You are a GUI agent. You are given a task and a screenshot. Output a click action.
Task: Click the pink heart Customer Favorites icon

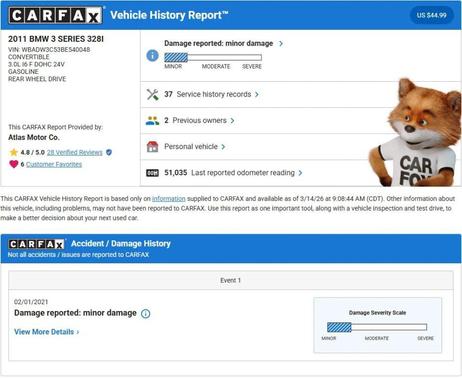pos(14,164)
